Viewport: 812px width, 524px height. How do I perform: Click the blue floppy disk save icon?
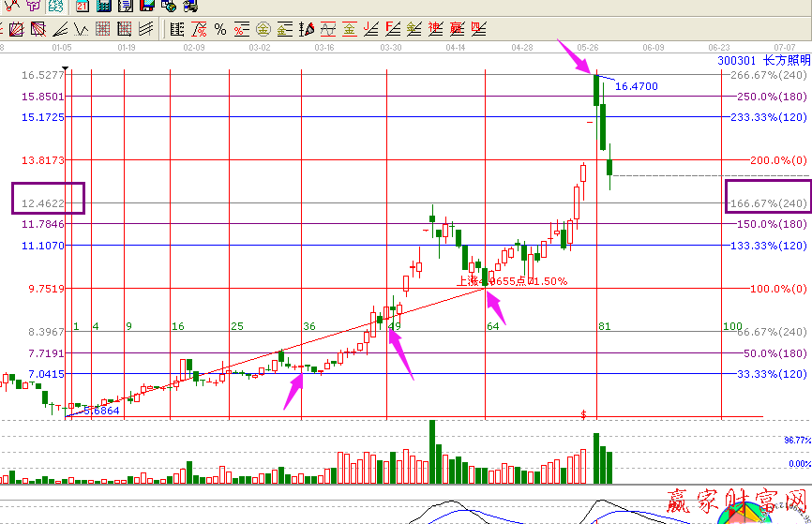pos(145,6)
